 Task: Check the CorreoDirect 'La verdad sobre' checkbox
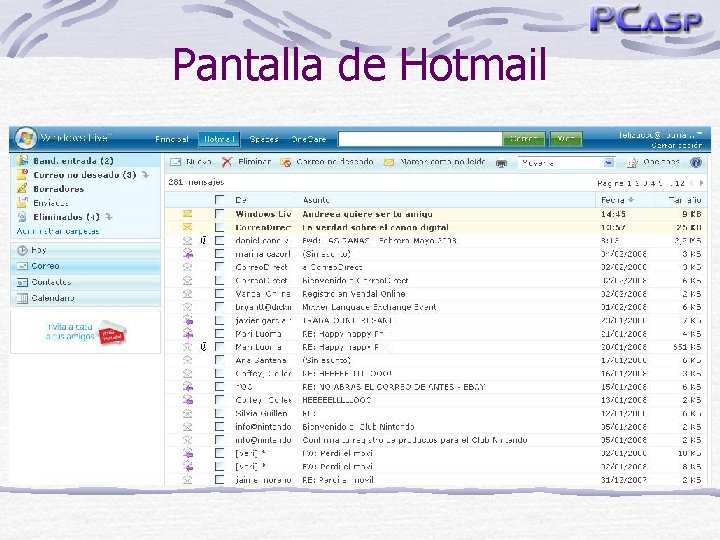[x=219, y=227]
